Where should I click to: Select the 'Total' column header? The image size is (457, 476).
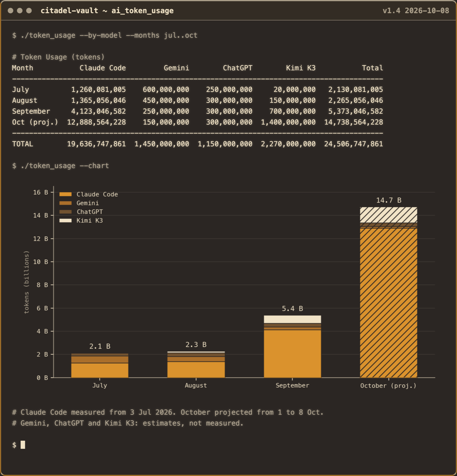point(372,68)
